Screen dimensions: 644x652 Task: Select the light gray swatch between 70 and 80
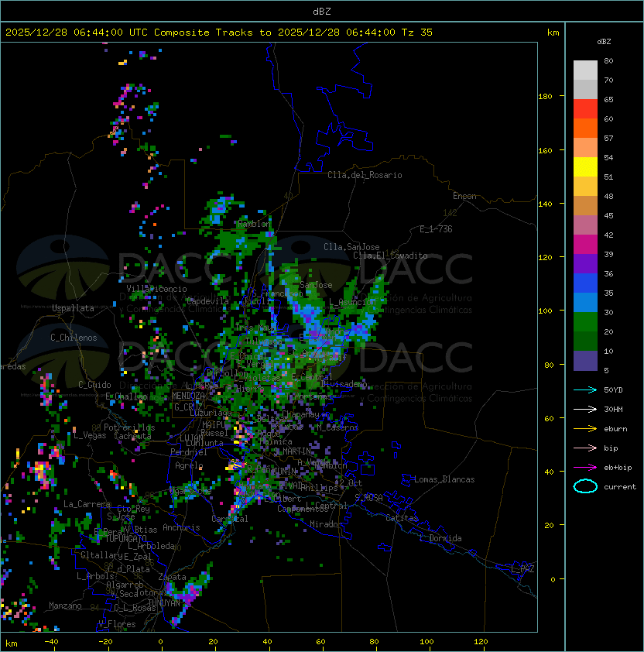pyautogui.click(x=585, y=70)
